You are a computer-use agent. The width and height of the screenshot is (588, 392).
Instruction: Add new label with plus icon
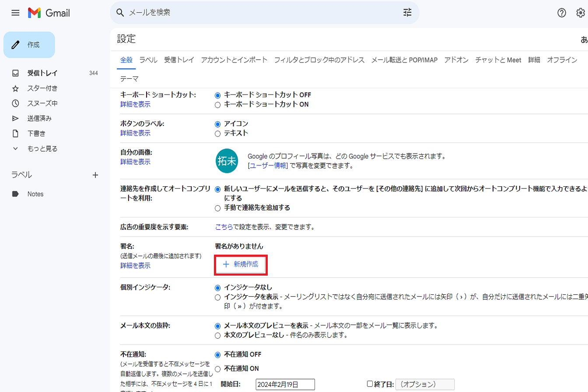95,175
